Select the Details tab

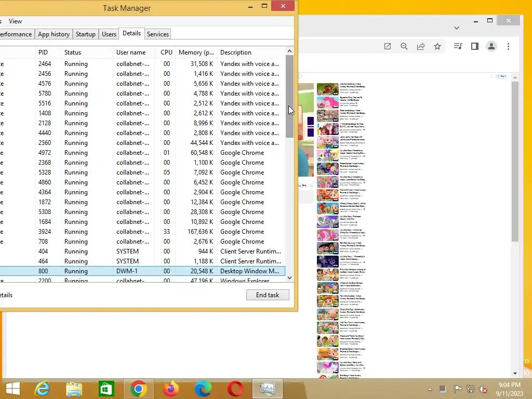pyautogui.click(x=131, y=33)
